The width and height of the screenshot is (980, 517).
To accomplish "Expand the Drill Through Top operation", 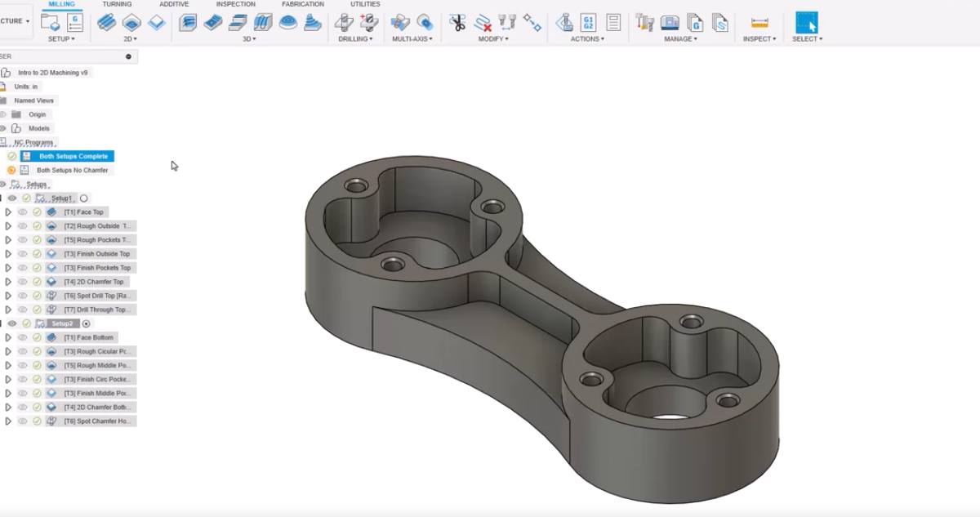I will point(8,310).
